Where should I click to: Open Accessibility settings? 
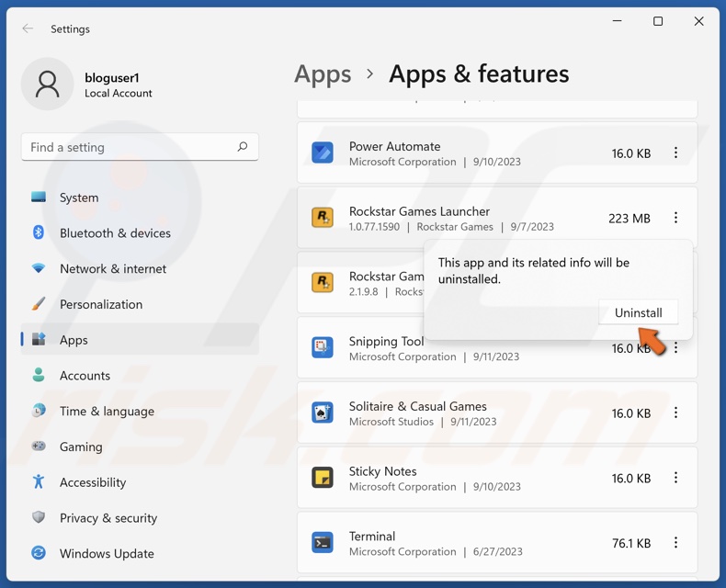(x=140, y=482)
